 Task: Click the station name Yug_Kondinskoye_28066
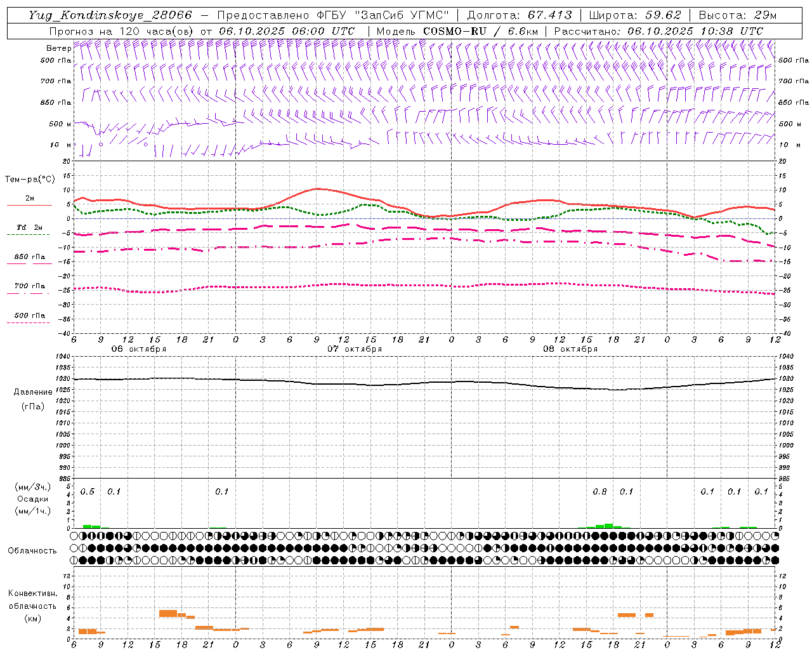click(x=111, y=15)
